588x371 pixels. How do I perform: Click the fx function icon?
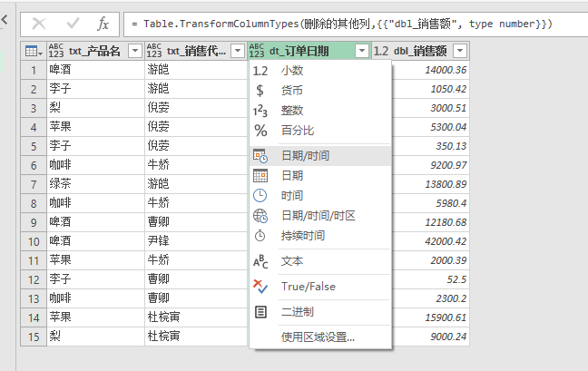click(103, 24)
